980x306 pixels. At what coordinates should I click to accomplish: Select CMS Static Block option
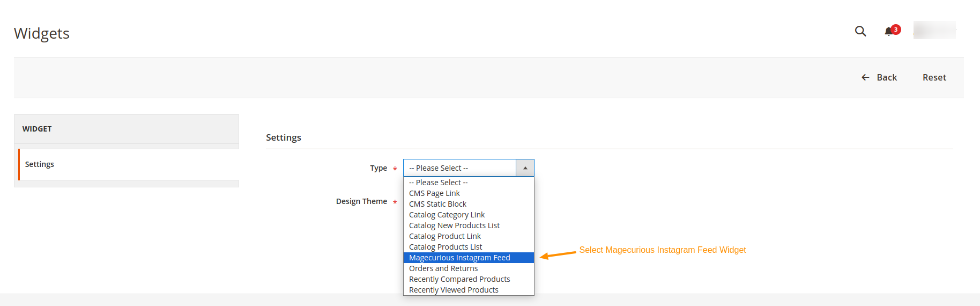click(469, 204)
